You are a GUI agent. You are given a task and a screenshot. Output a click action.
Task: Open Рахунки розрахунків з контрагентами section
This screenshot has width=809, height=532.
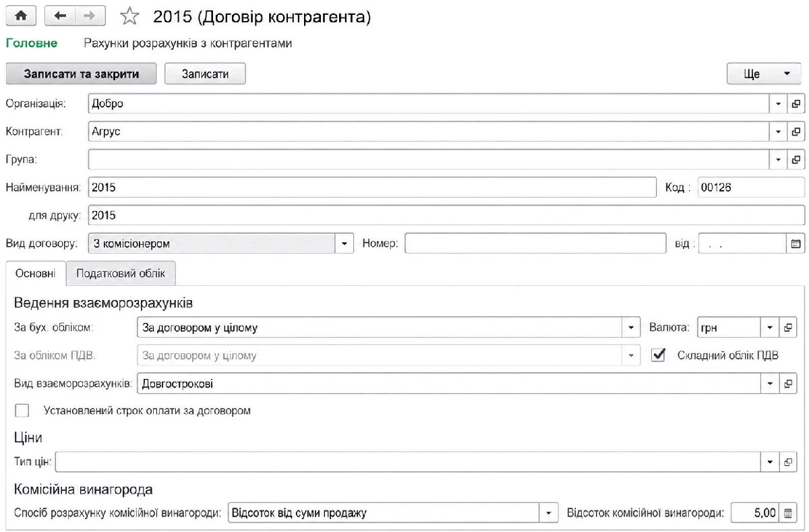click(187, 43)
